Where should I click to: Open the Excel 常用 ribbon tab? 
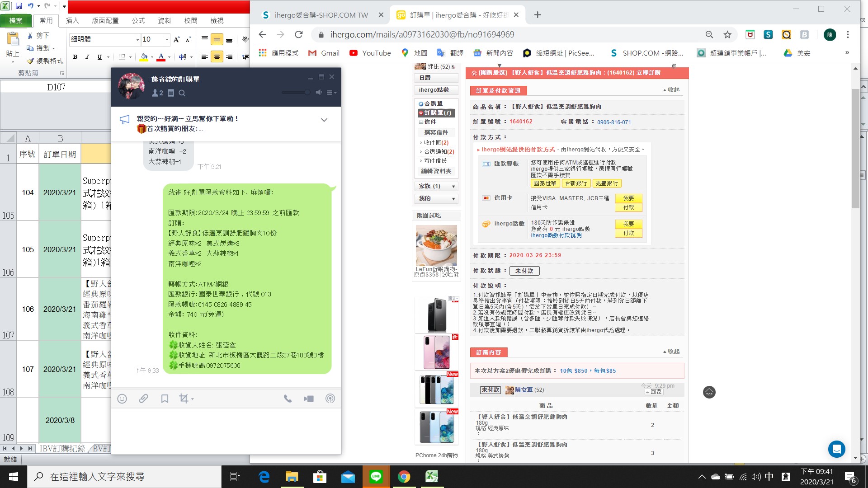coord(46,21)
